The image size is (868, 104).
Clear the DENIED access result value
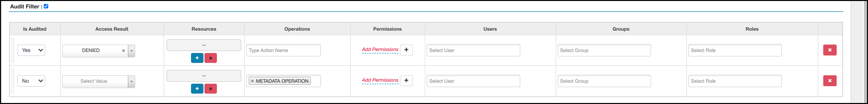click(x=123, y=51)
